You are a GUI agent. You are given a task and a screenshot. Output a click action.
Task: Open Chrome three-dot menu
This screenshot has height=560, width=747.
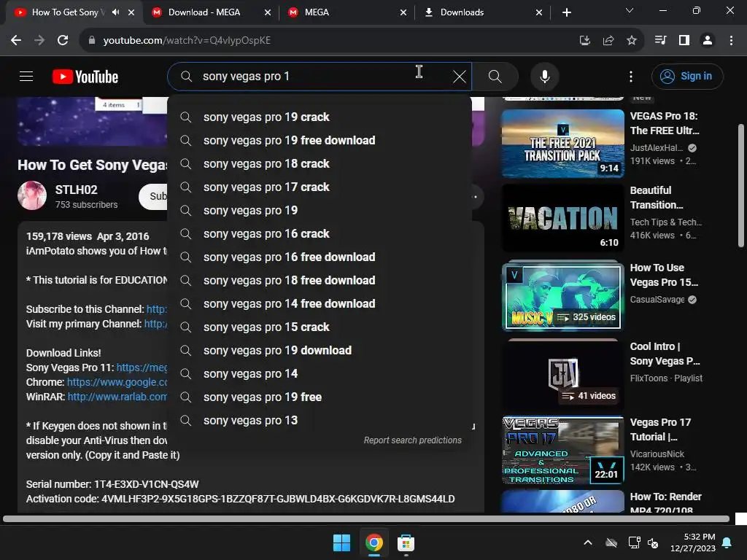pos(731,41)
